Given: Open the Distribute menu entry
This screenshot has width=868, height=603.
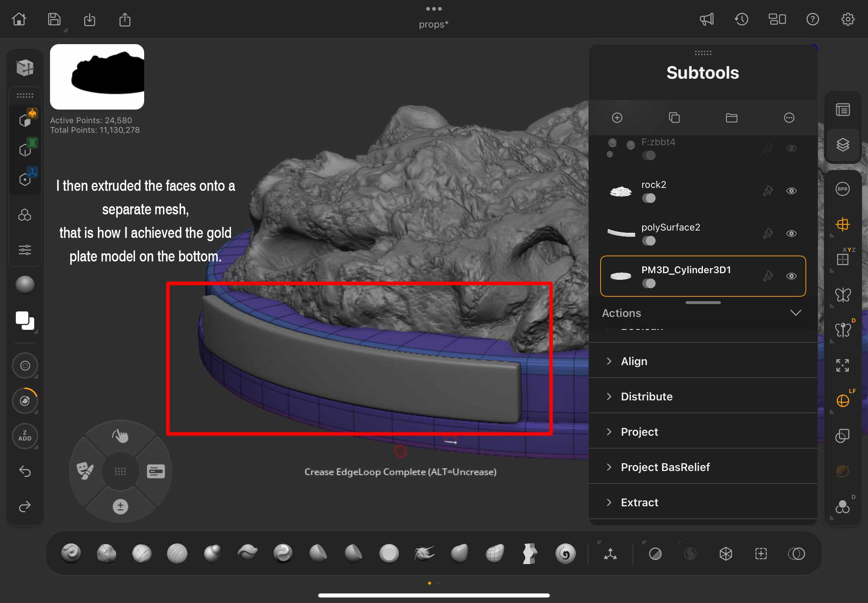Looking at the screenshot, I should 646,396.
